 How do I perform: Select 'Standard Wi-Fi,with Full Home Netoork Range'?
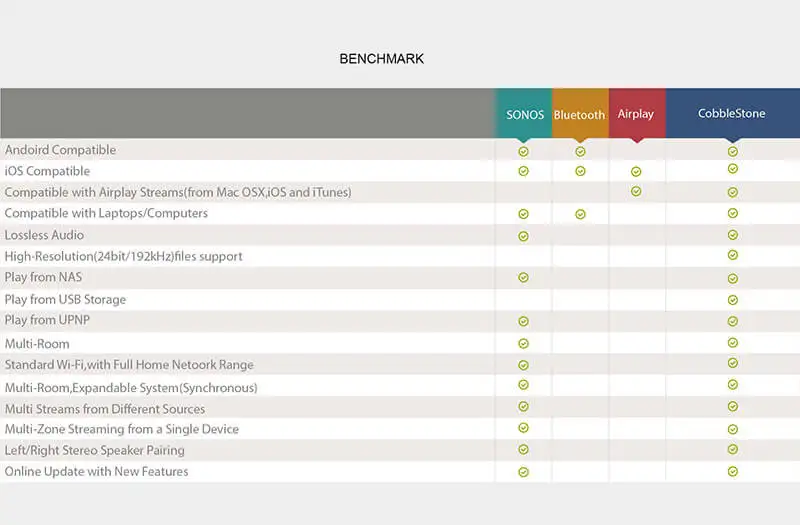[129, 365]
